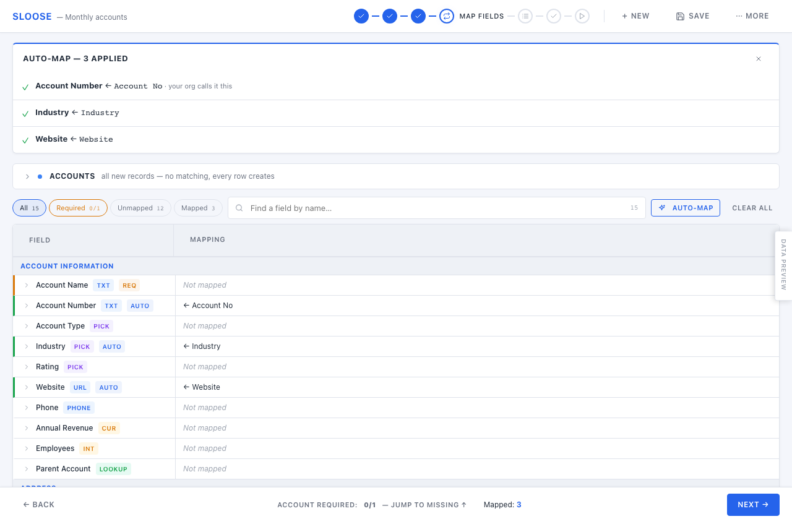
Task: Expand the Account Name field row
Action: (27, 285)
